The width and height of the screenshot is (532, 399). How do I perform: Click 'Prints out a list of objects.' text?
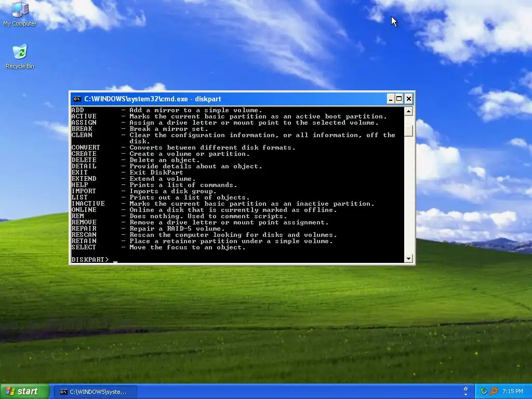190,197
